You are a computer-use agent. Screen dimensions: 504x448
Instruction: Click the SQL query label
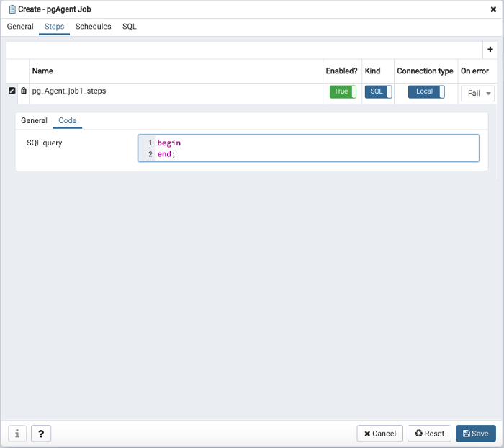45,143
